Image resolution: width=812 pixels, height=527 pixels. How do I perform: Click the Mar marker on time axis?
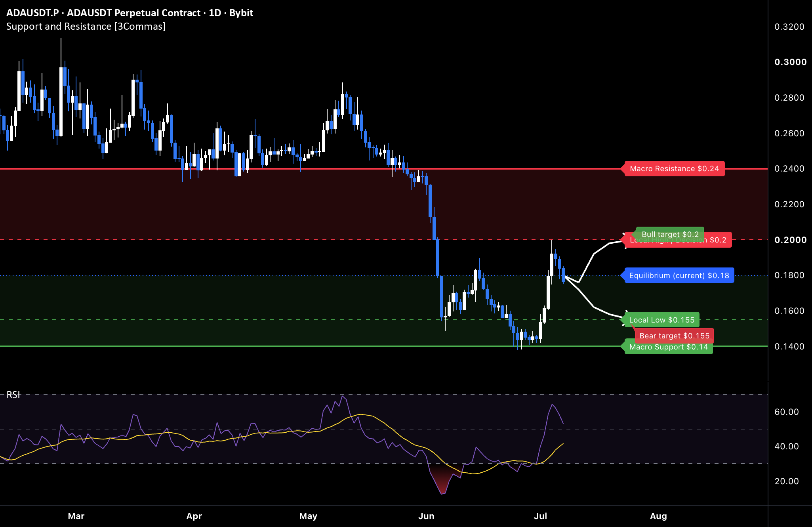coord(76,516)
